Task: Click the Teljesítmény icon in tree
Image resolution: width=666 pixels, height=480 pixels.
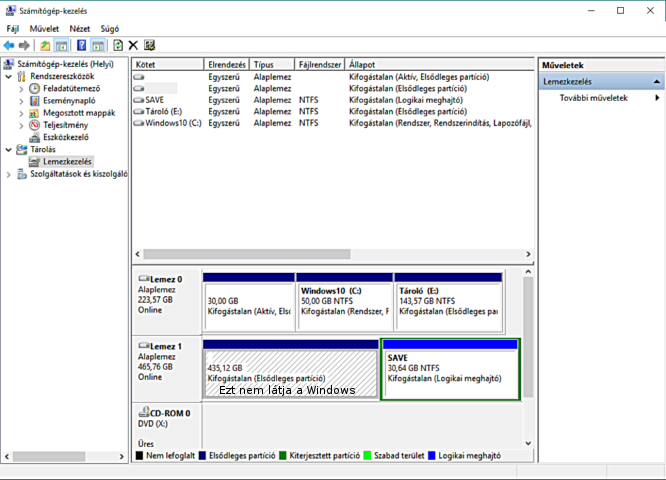Action: click(34, 125)
